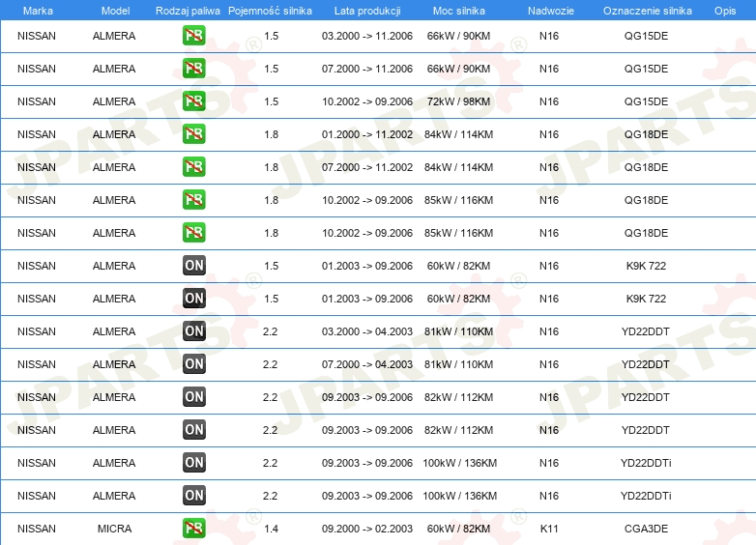
Task: Click 1.5 capacity in the 72kW / 98KM row
Action: 271,101
